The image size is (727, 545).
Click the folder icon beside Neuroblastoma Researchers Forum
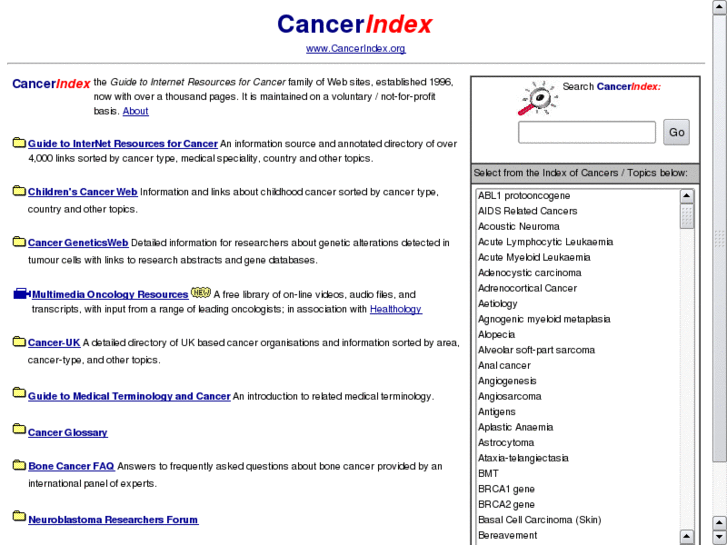click(x=19, y=516)
